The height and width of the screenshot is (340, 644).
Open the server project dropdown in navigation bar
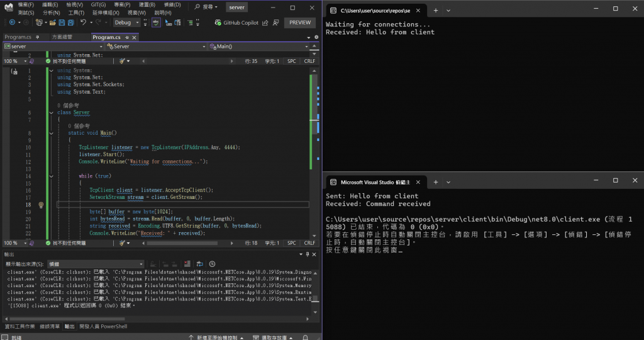(53, 47)
